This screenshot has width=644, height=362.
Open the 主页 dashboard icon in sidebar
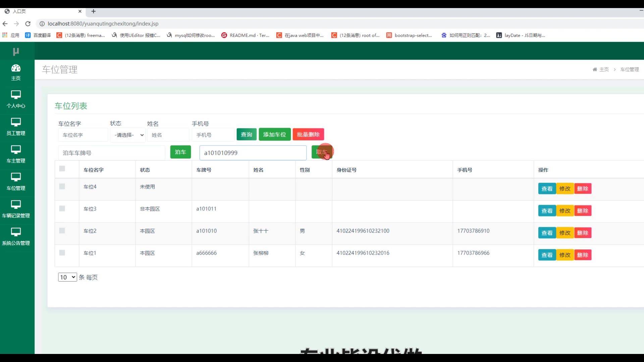click(x=16, y=68)
